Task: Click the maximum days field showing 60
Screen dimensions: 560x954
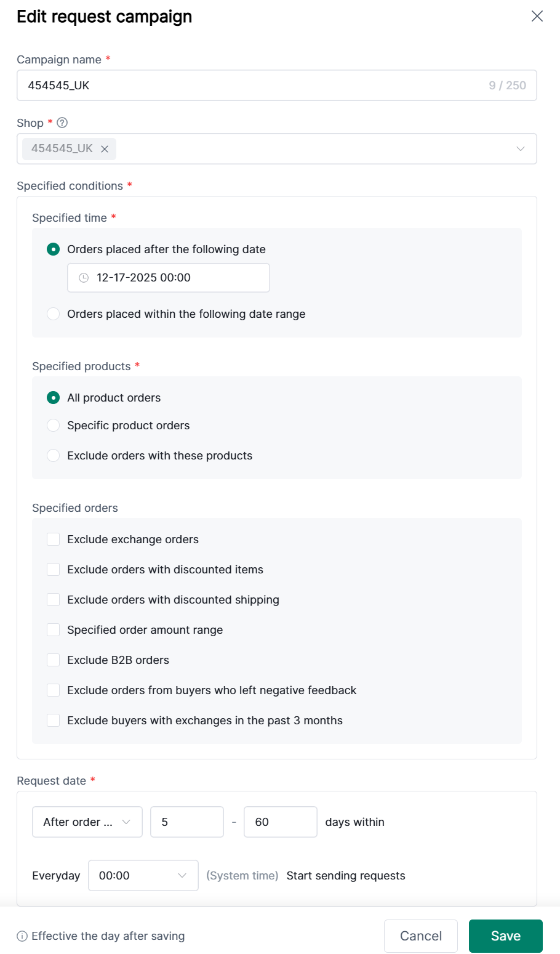Action: [x=280, y=822]
